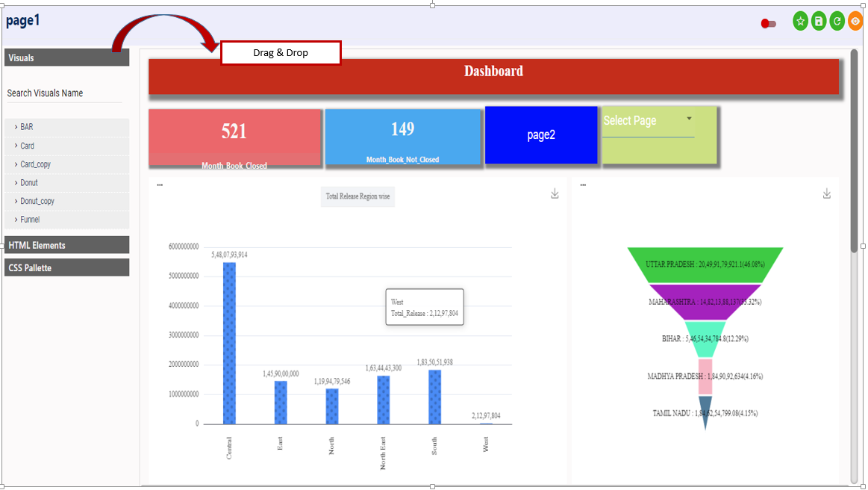
Task: Download the funnel chart via download icon
Action: 826,194
